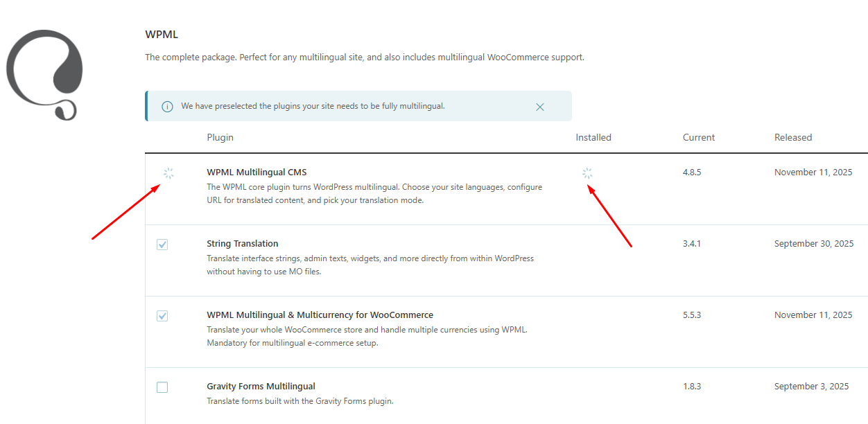The image size is (868, 424).
Task: Click the WPML section heading
Action: (162, 35)
